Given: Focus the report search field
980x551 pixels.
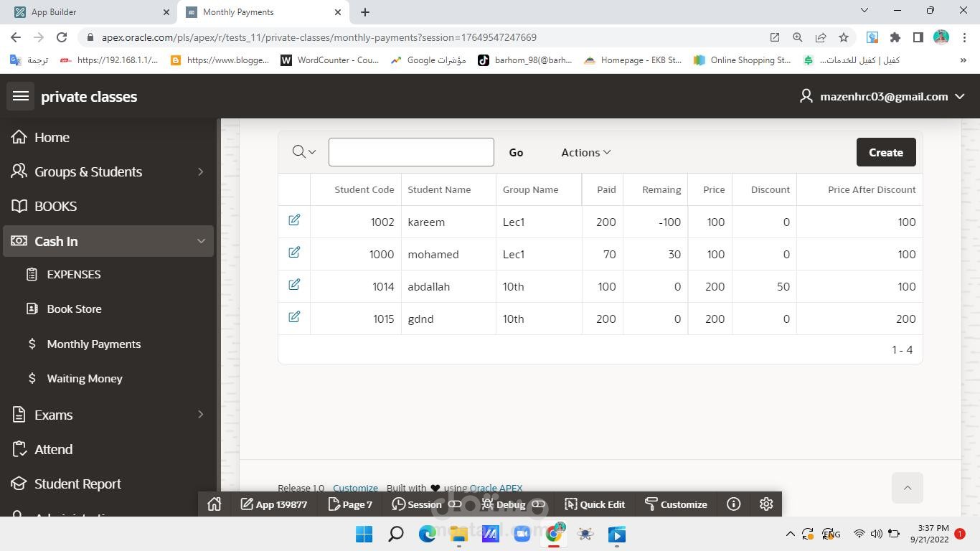Looking at the screenshot, I should click(411, 152).
